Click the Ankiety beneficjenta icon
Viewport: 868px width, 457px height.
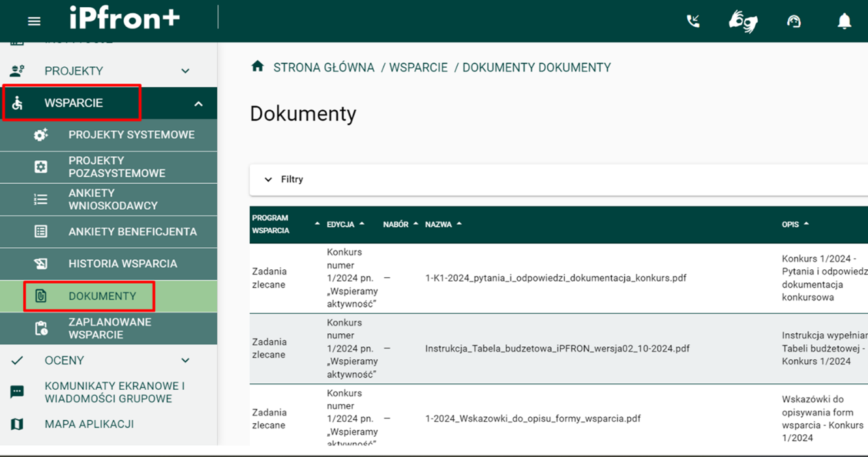point(40,231)
